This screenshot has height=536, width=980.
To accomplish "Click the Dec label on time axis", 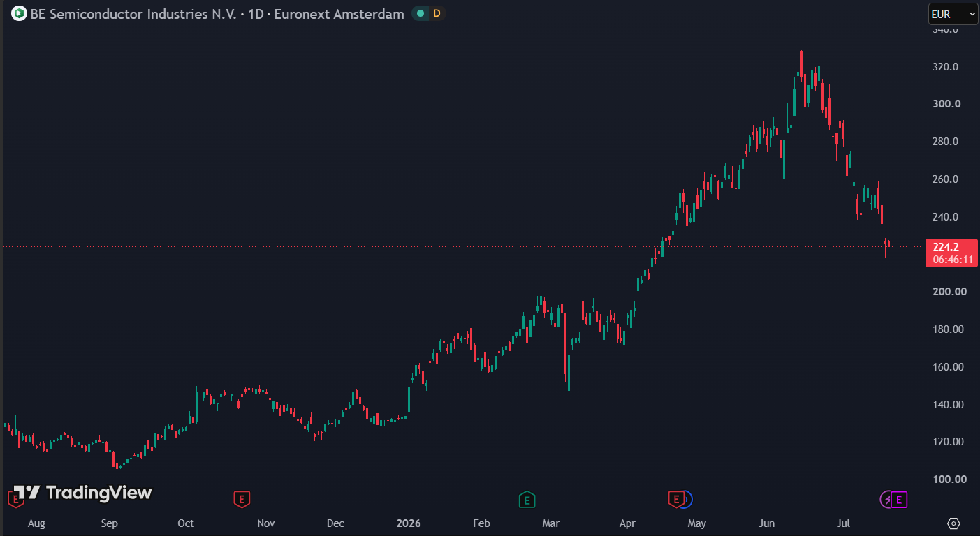I will [x=336, y=523].
